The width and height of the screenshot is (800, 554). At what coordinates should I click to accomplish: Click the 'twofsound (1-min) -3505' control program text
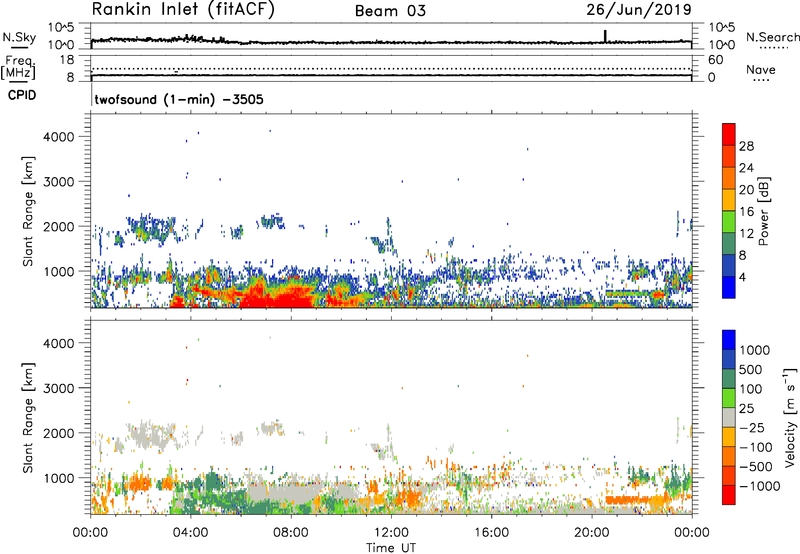pyautogui.click(x=179, y=99)
